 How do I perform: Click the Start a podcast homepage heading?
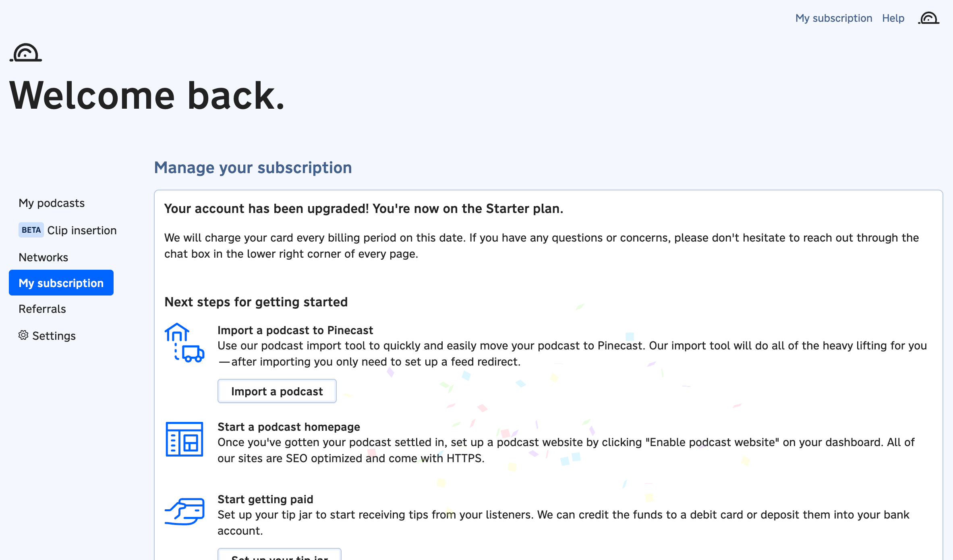pos(289,427)
